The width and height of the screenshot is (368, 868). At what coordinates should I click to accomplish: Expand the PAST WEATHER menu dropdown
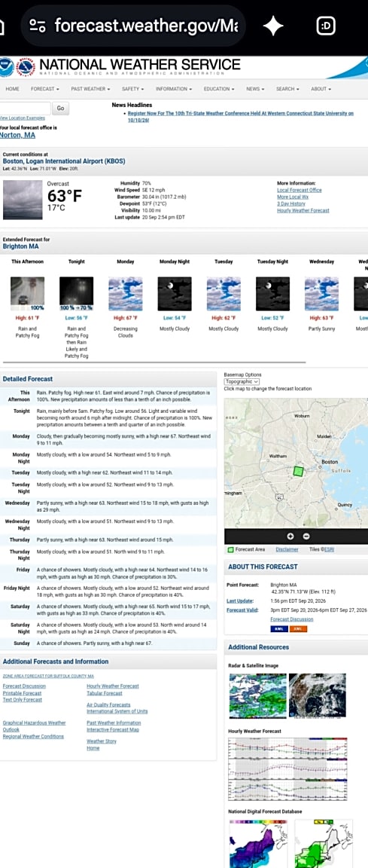point(90,89)
